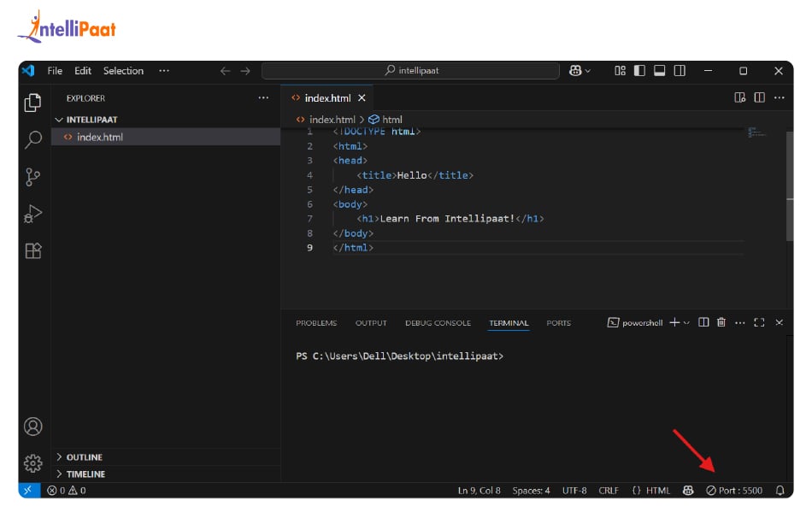The image size is (812, 518).
Task: Open the launch profile dropdown arrow
Action: point(686,323)
